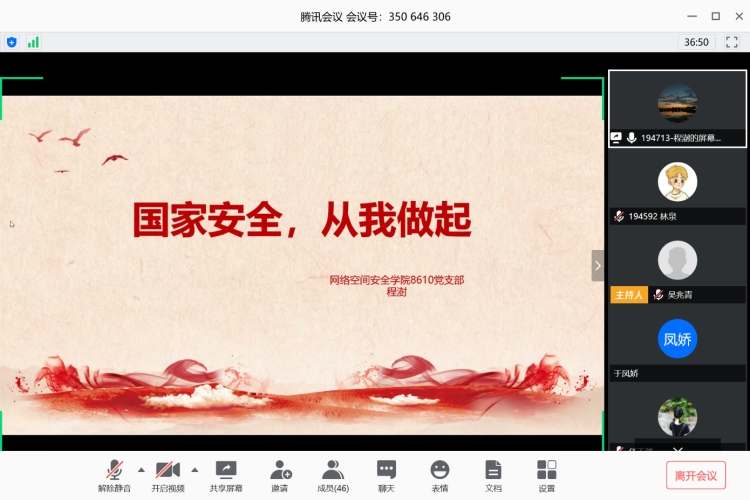Open audio options arrow beside 解除静音
Viewport: 750px width, 500px height.
pos(141,470)
